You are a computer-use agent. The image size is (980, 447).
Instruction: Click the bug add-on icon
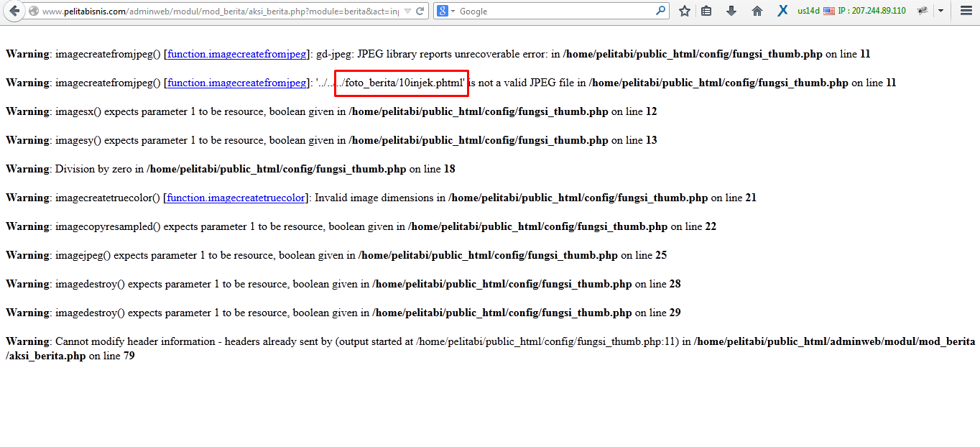click(923, 11)
